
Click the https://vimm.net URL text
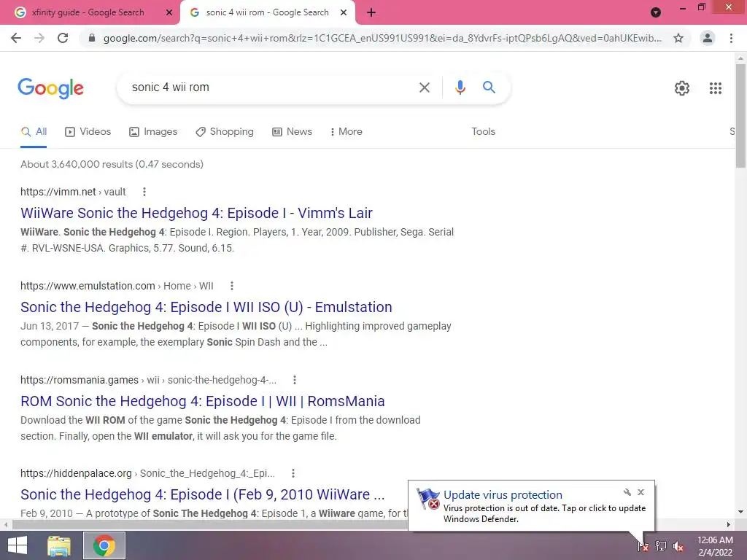[58, 192]
